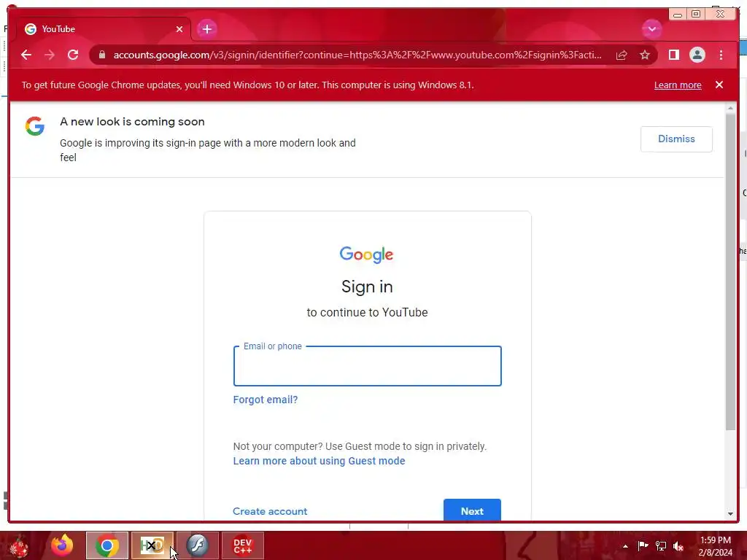The width and height of the screenshot is (747, 560).
Task: View site info via the lock icon
Action: point(102,55)
